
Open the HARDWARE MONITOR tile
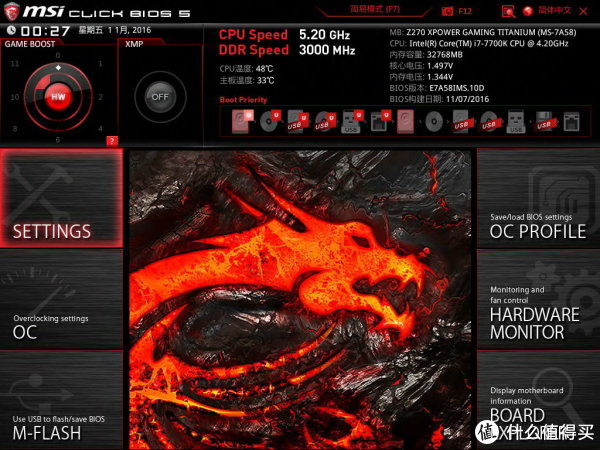click(x=538, y=299)
